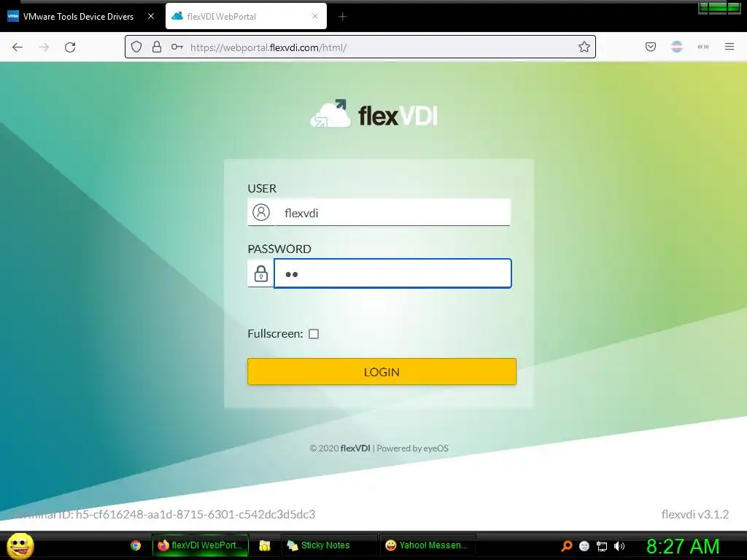Click the user avatar icon in USER field

tap(261, 212)
